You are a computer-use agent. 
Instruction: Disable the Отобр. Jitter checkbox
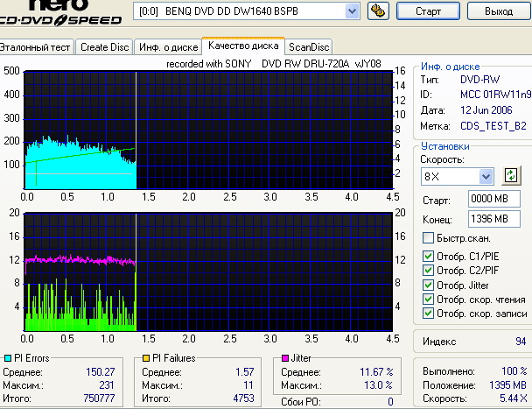pos(428,285)
